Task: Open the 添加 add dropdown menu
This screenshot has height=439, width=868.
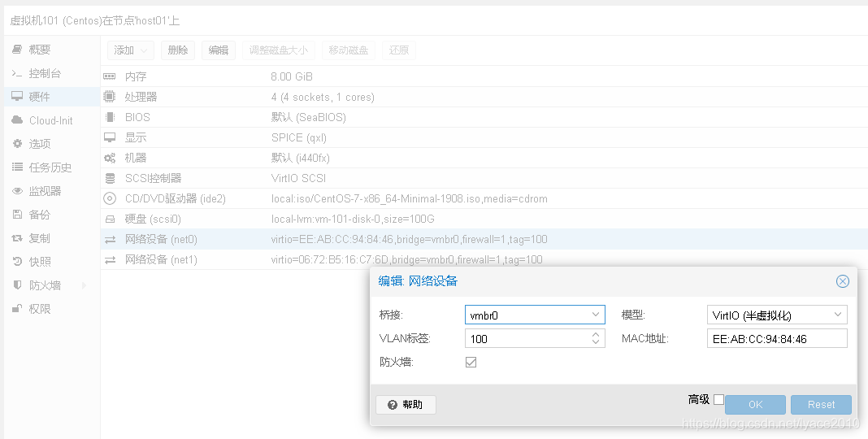Action: coord(130,50)
